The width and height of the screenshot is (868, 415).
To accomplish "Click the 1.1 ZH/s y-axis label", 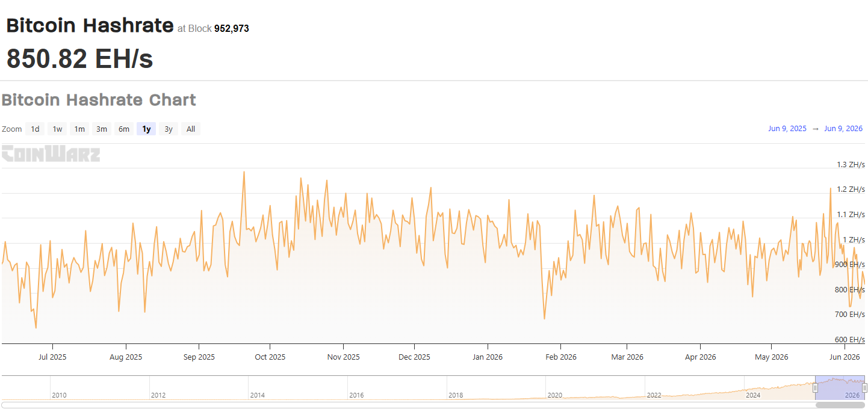I will click(851, 214).
